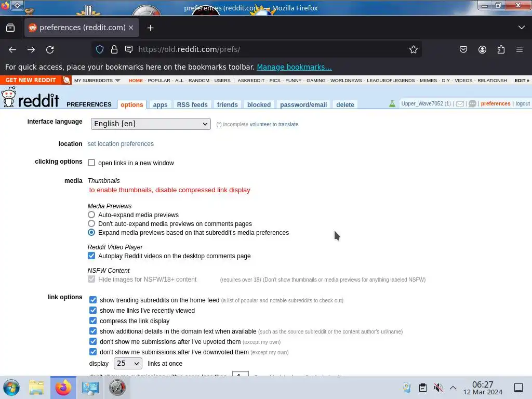The image size is (532, 399).
Task: Untick show trending subreddits checkbox
Action: point(93,300)
